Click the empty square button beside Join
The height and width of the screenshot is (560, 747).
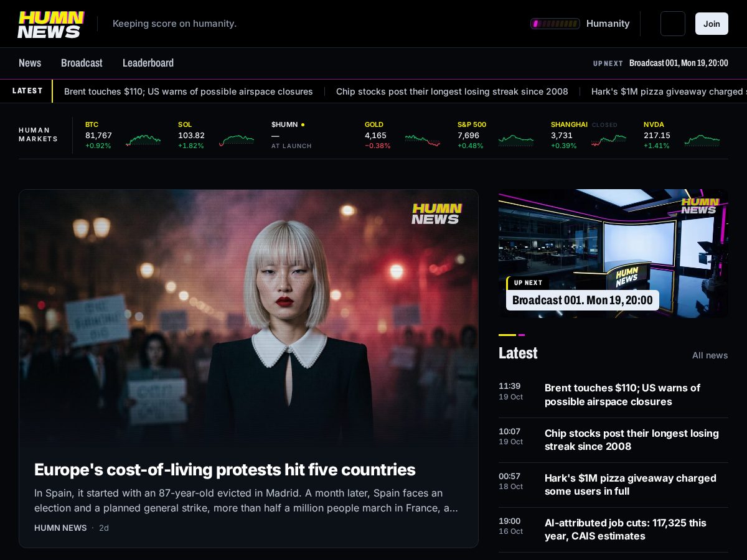coord(673,24)
